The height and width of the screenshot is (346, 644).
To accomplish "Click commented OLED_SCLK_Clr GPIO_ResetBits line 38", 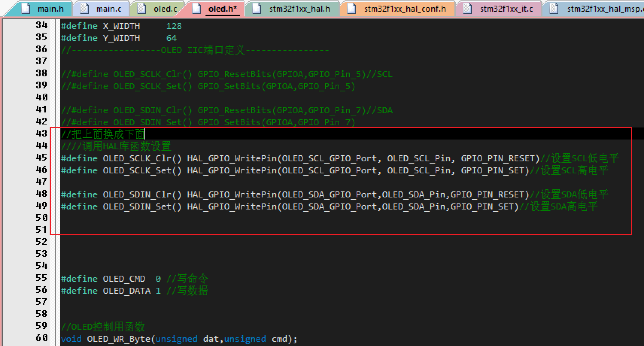I will pos(226,74).
